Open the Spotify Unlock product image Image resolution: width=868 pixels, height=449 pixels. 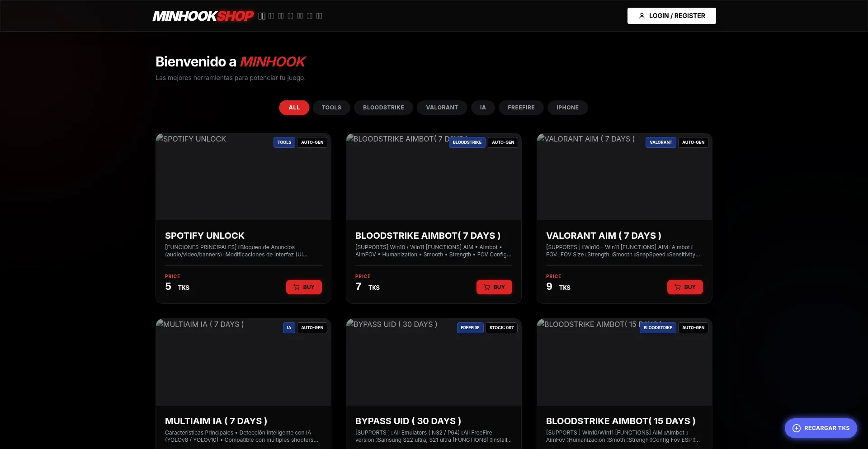point(243,181)
